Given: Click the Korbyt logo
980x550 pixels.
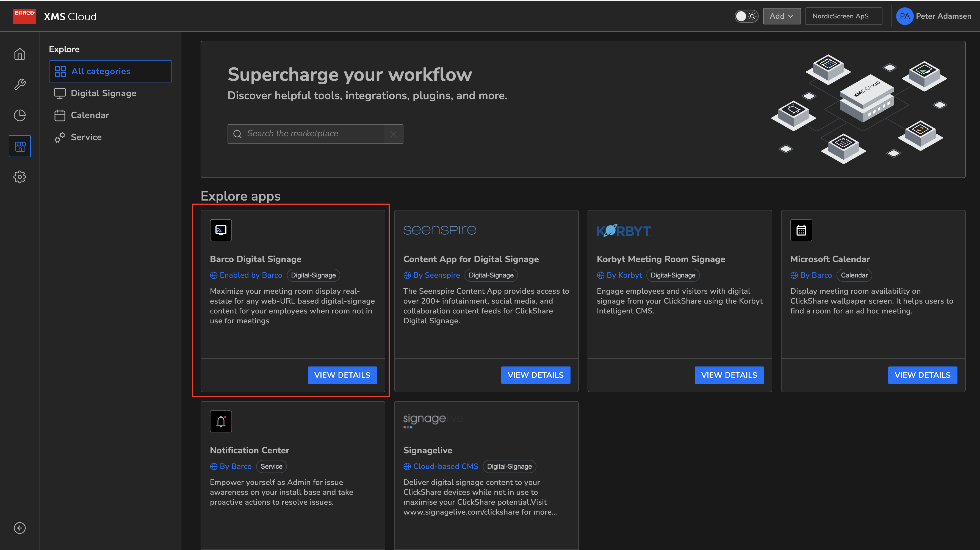Looking at the screenshot, I should [x=624, y=230].
